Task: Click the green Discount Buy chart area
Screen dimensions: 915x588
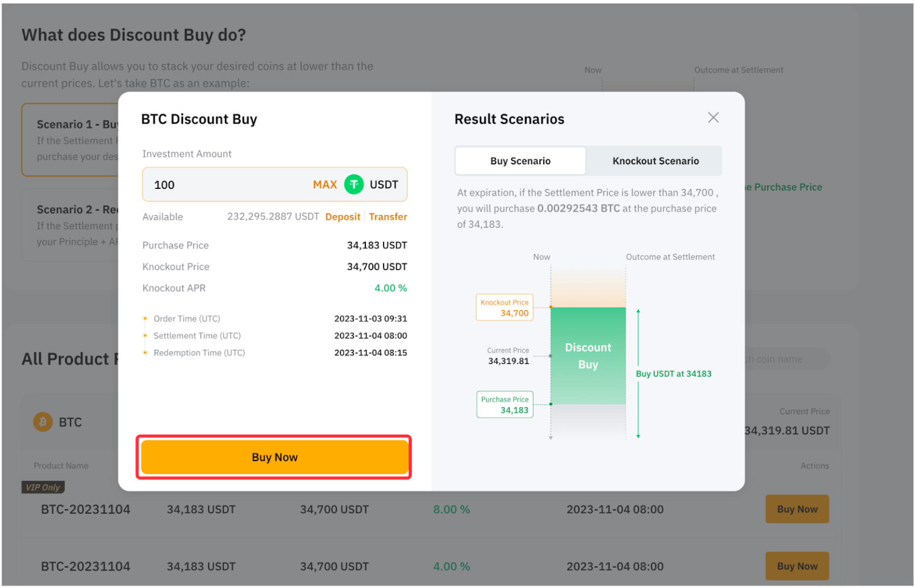Action: click(588, 356)
